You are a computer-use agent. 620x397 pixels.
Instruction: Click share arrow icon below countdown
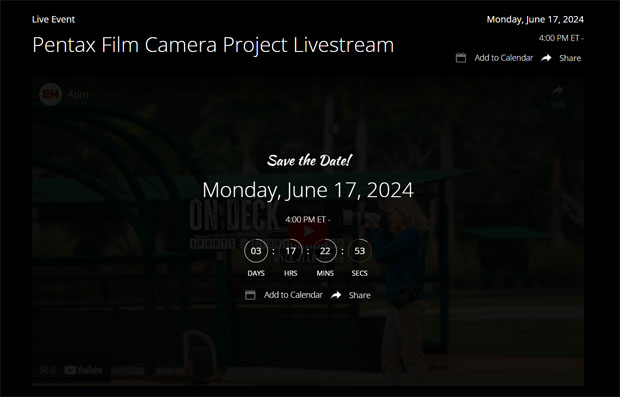(x=336, y=295)
